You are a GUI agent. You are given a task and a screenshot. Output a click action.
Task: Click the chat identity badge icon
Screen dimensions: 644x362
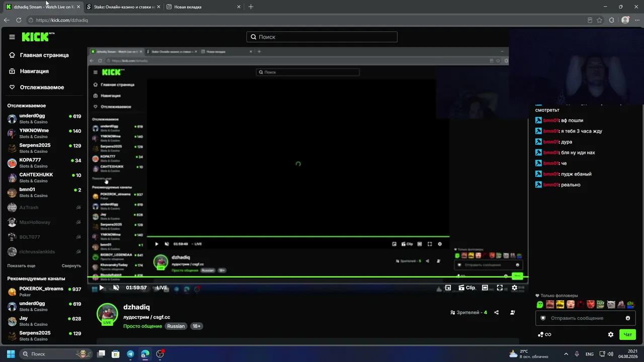click(543, 318)
